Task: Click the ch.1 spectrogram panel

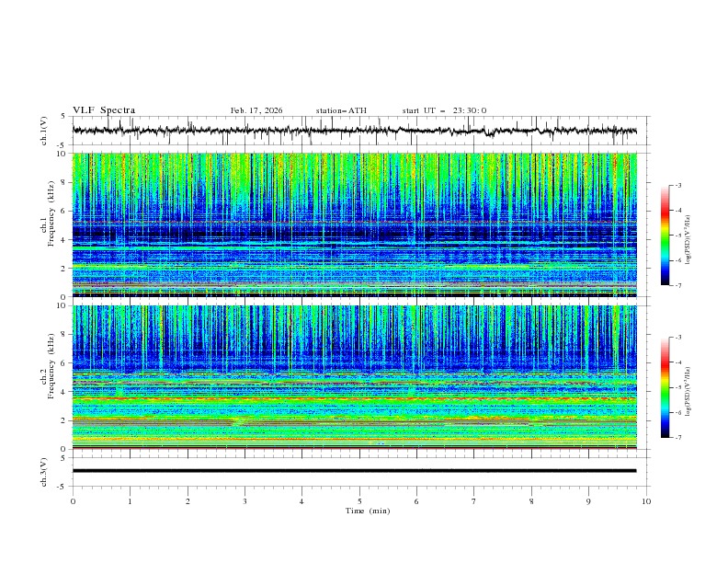Action: tap(355, 224)
